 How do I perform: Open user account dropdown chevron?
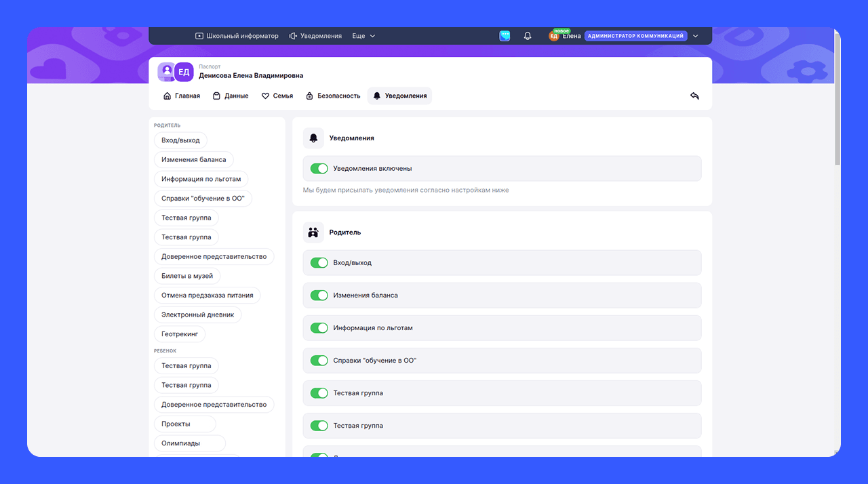click(x=695, y=36)
